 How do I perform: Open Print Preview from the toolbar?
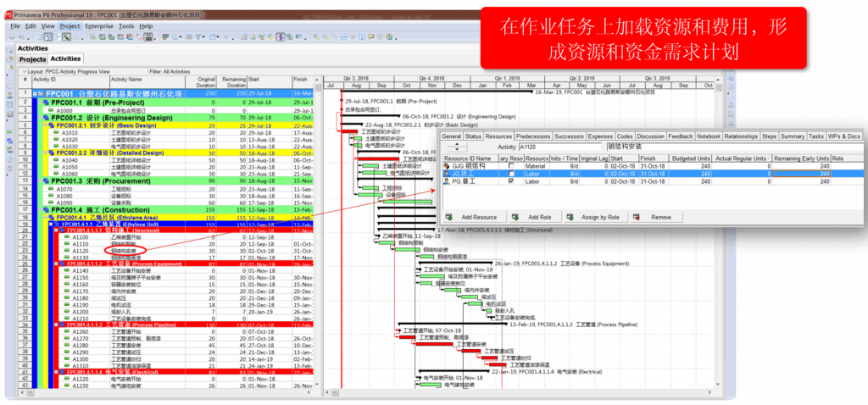point(21,37)
